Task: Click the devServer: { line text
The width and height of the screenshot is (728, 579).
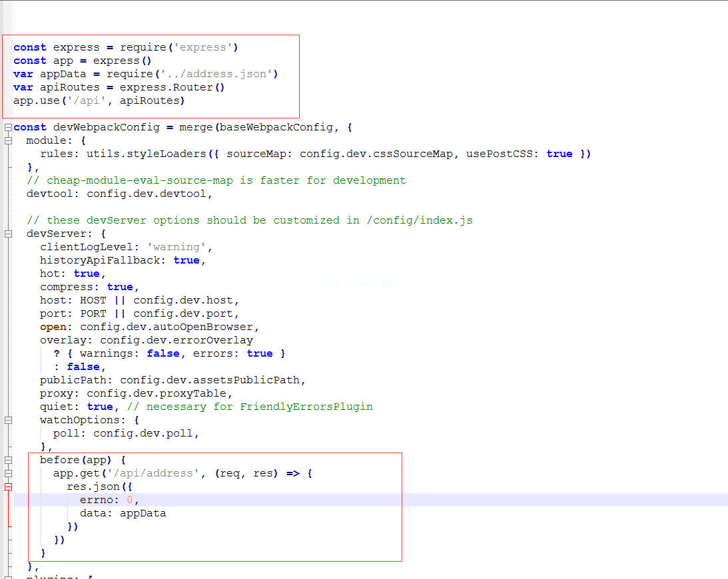Action: 66,234
